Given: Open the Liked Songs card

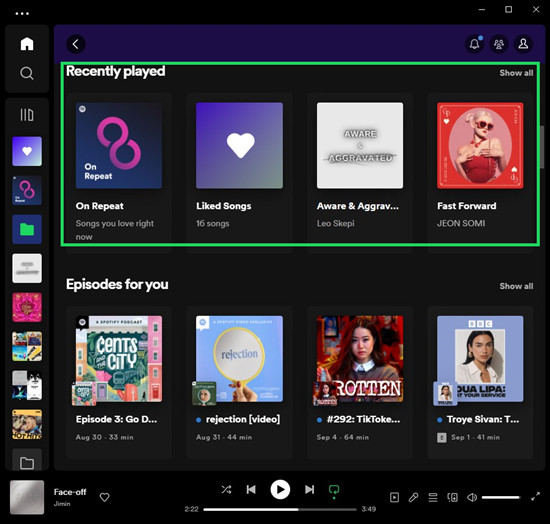Looking at the screenshot, I should 239,172.
